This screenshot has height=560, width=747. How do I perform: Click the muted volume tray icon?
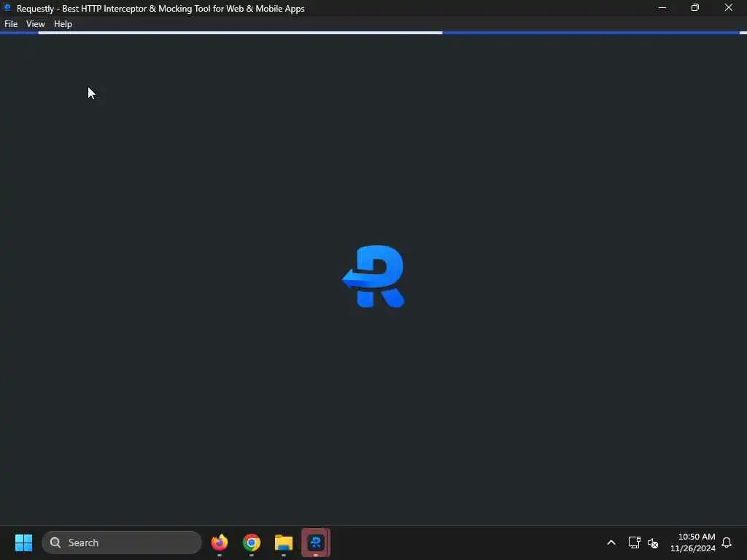pos(653,542)
